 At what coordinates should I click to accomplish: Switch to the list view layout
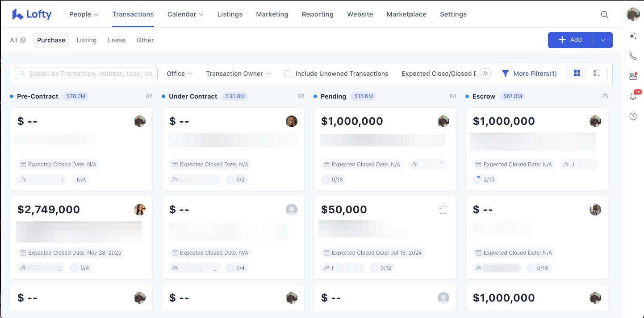[596, 74]
